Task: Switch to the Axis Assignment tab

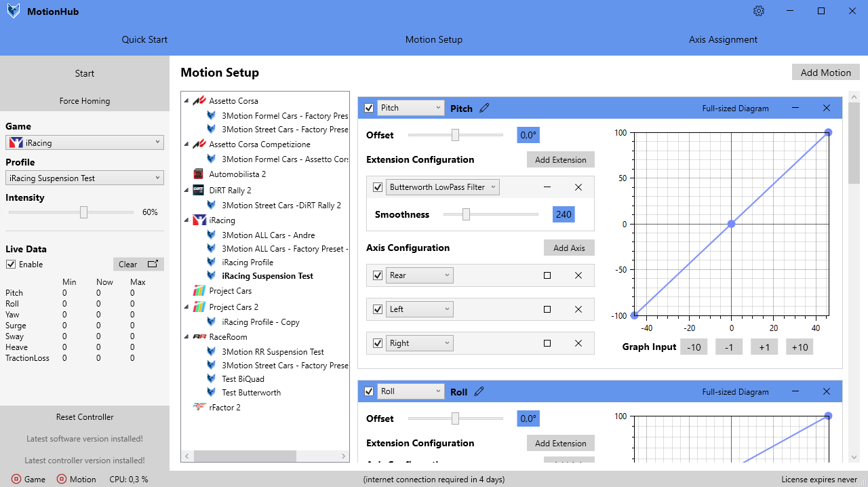Action: pos(723,39)
